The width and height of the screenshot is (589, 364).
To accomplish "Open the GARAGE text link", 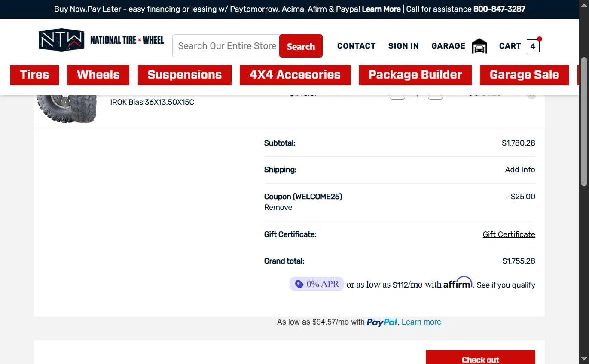I will 448,46.
